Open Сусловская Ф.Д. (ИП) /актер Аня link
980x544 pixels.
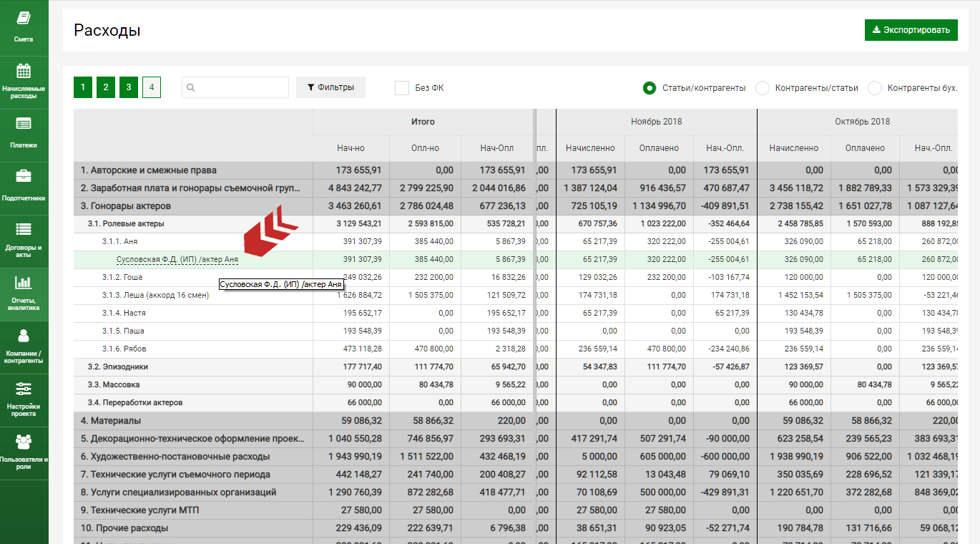(177, 259)
